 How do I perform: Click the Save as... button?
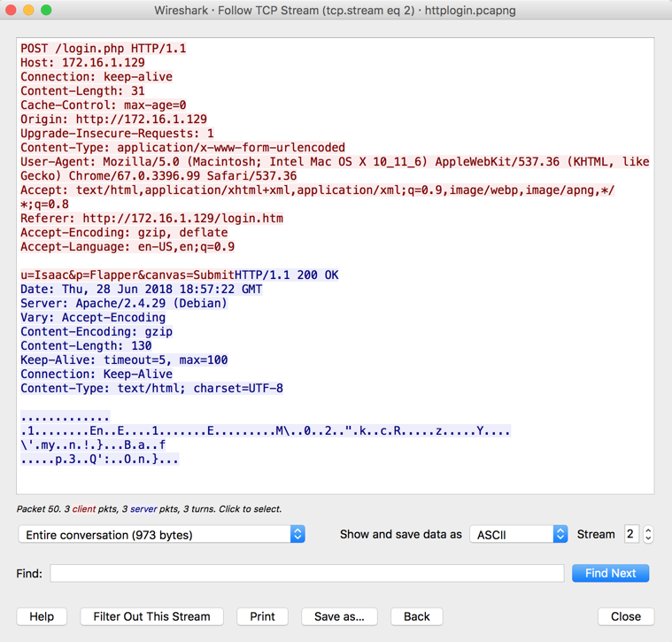tap(339, 616)
